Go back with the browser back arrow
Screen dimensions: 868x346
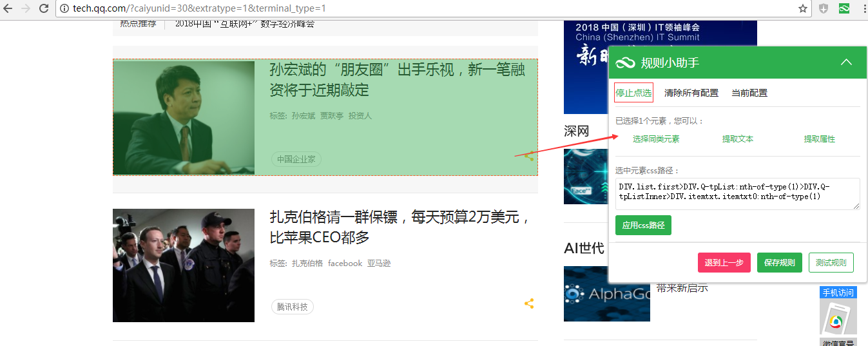(8, 8)
